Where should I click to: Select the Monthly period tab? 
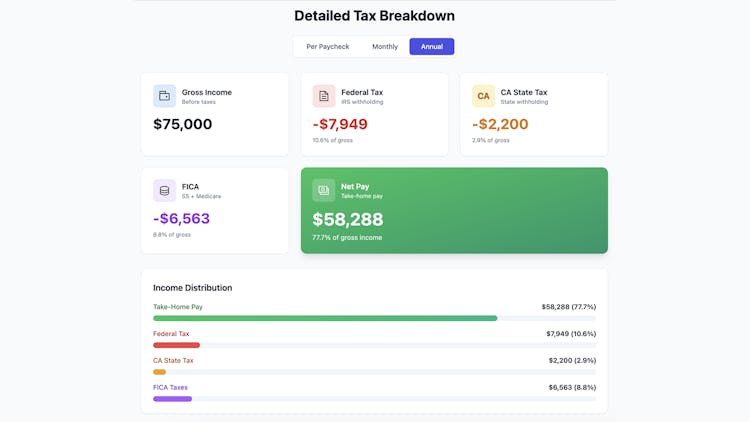pos(385,47)
